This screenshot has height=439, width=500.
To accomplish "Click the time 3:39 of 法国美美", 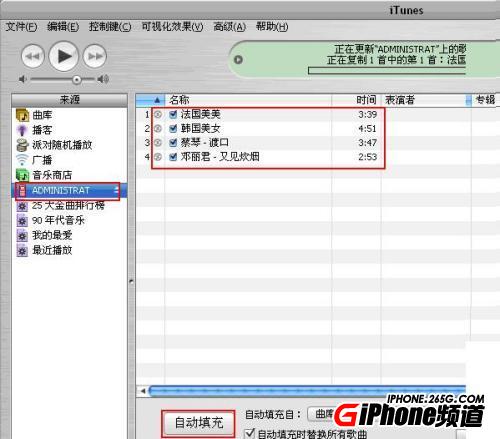I will pos(367,114).
